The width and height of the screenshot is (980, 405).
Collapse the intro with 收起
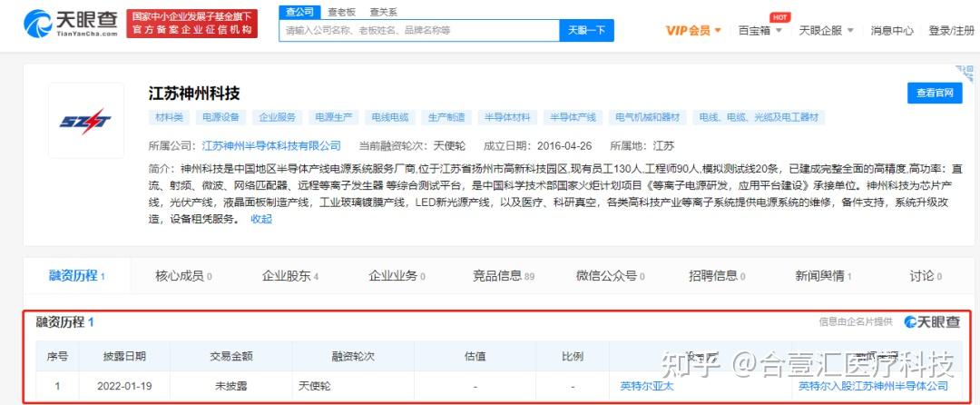(x=261, y=219)
